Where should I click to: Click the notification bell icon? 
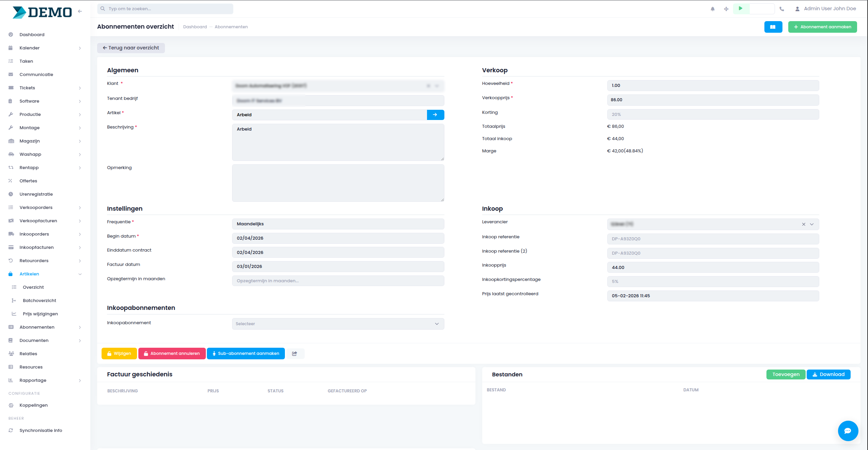click(x=713, y=9)
